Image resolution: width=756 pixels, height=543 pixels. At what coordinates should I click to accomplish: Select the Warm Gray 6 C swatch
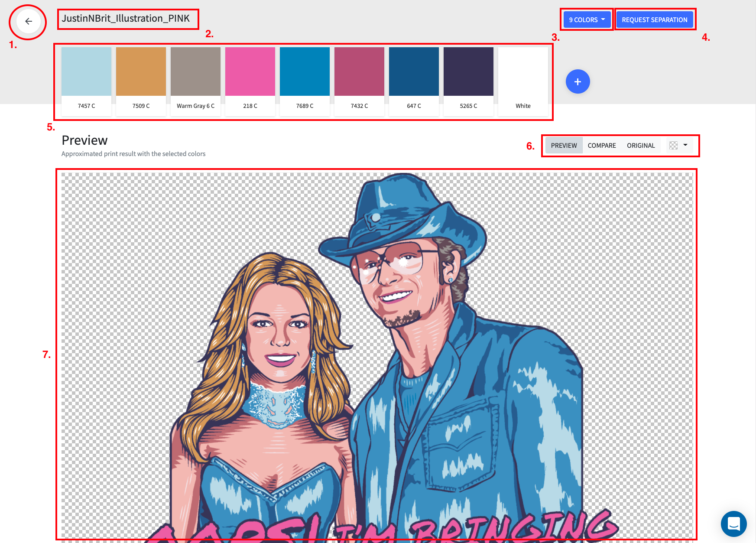click(196, 81)
